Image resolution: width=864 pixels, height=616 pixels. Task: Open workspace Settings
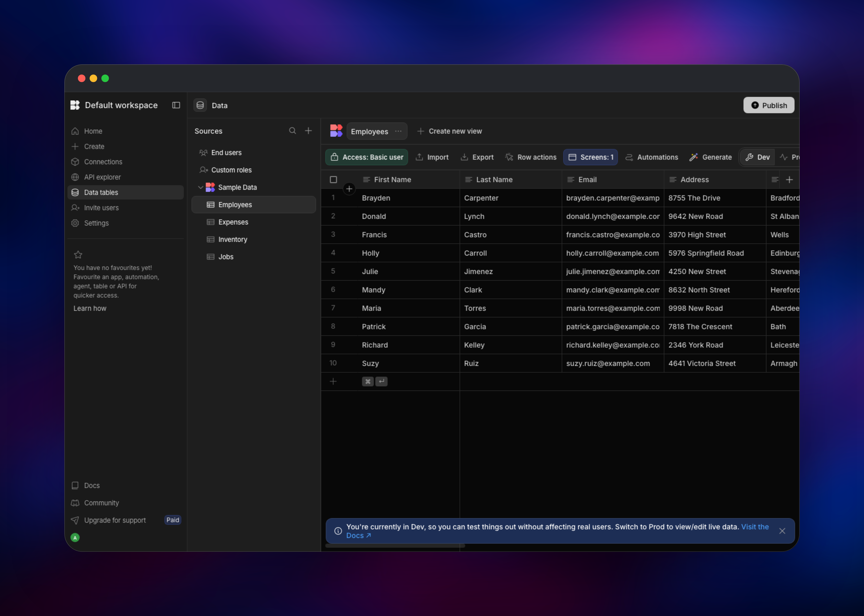[126, 223]
